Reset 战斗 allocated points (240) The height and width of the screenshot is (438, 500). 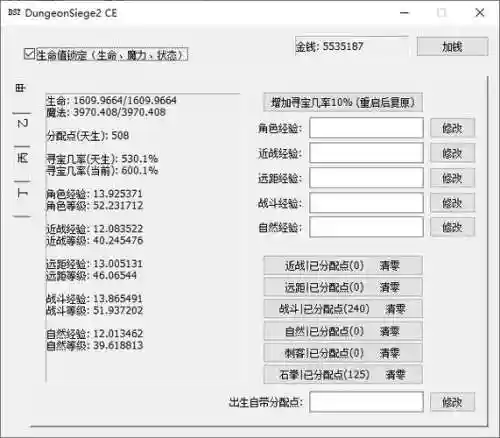coord(343,309)
